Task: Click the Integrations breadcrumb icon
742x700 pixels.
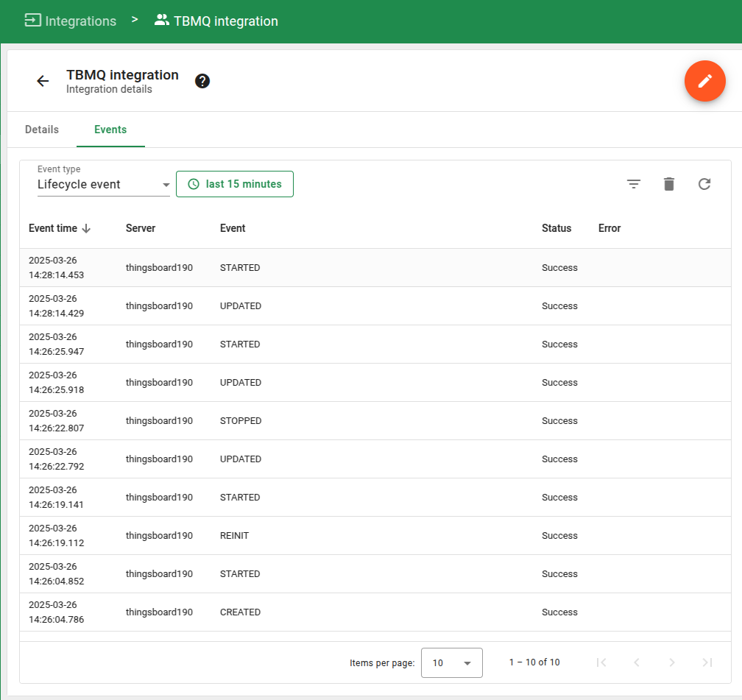Action: pyautogui.click(x=32, y=21)
